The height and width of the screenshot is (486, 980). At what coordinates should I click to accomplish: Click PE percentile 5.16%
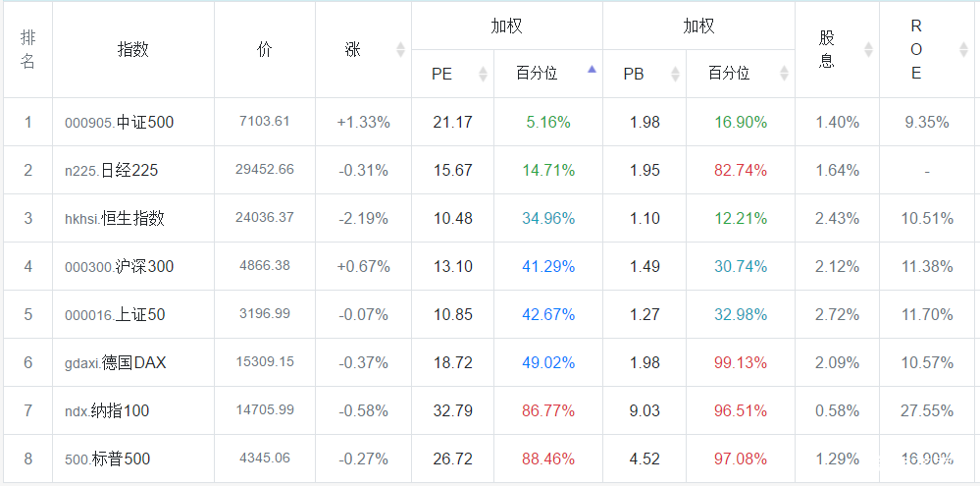[548, 122]
